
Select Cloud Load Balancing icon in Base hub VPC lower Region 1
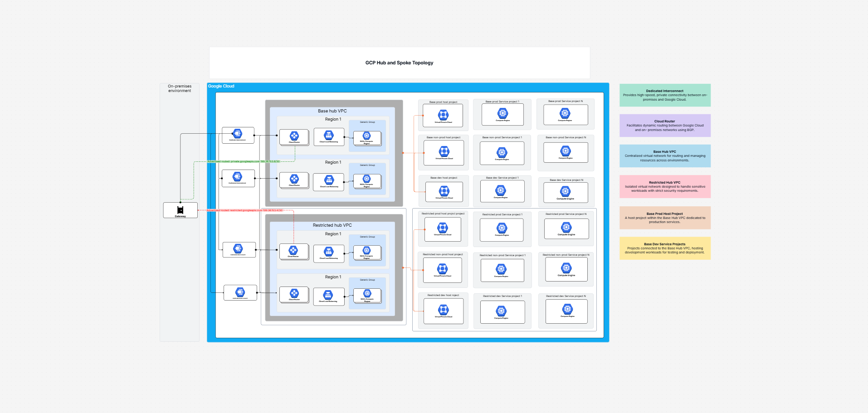pyautogui.click(x=329, y=180)
